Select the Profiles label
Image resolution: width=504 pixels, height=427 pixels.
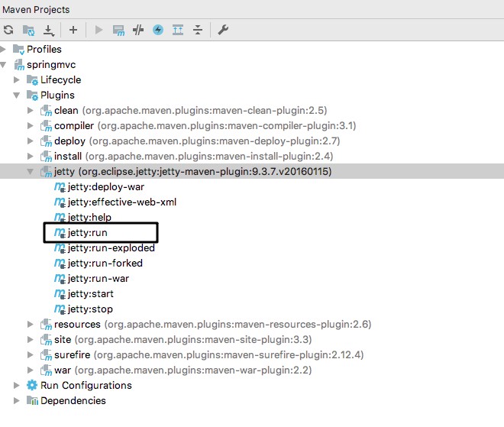[44, 49]
